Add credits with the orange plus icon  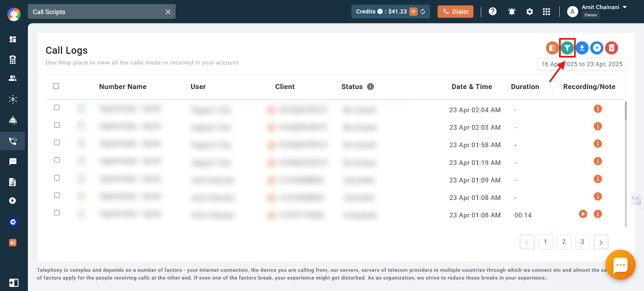coord(413,11)
